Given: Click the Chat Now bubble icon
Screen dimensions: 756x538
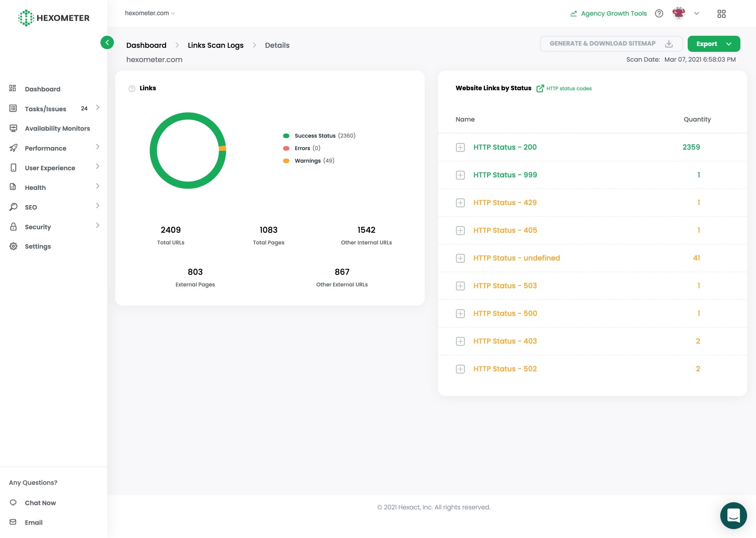Looking at the screenshot, I should [13, 502].
